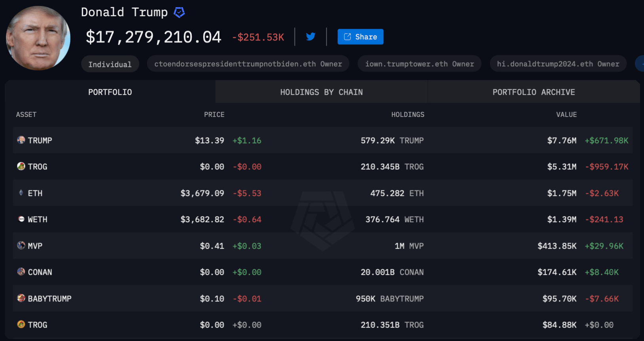Click holdings value 1M MVP
The height and width of the screenshot is (341, 644).
click(x=409, y=246)
